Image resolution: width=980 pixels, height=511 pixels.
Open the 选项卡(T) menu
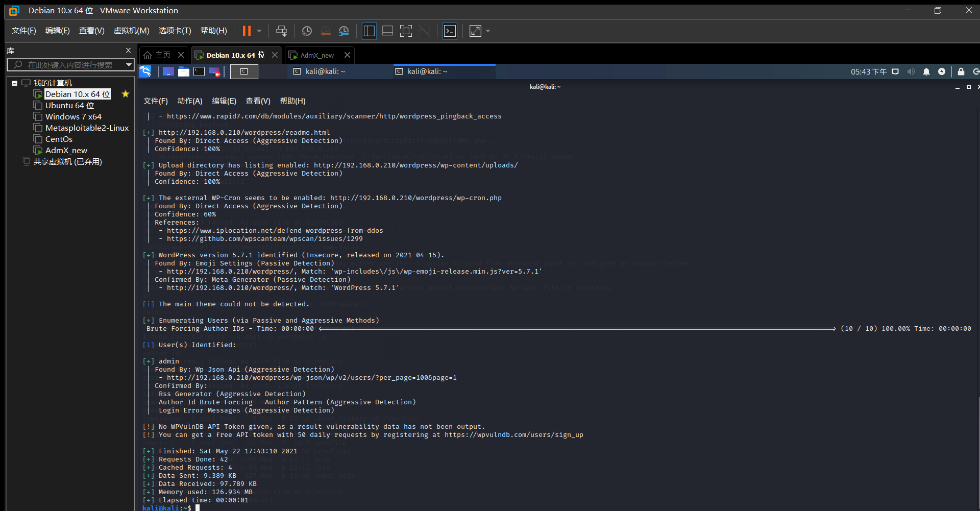(175, 31)
